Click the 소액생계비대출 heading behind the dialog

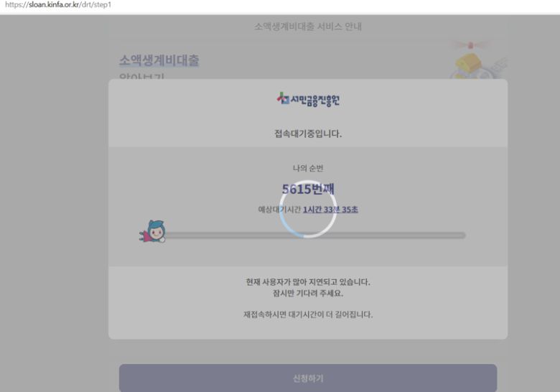tap(159, 60)
